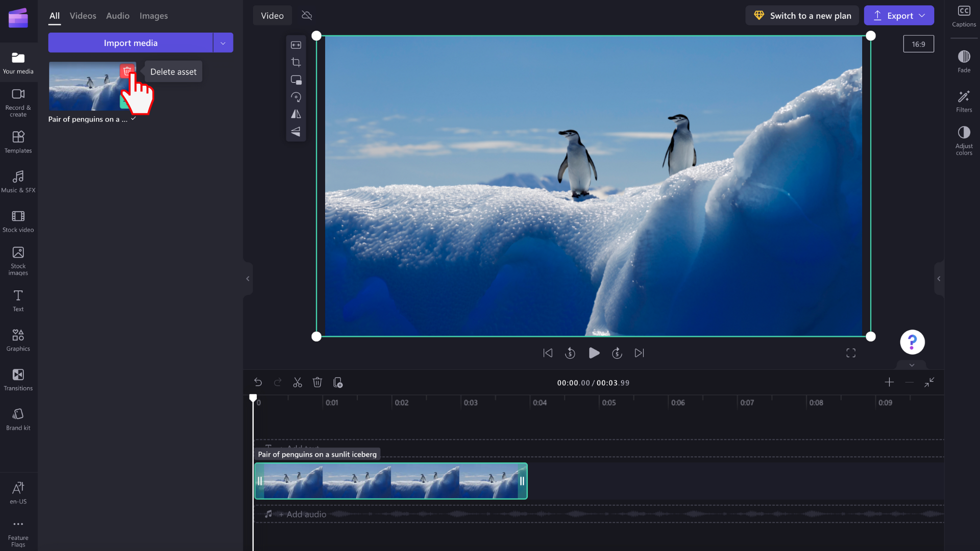Click the undo icon in toolbar

point(257,383)
